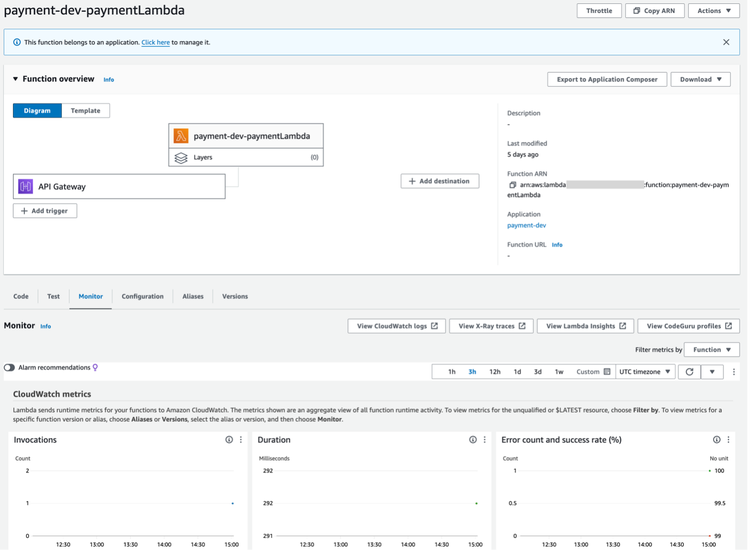Select the 12h time range

[495, 372]
